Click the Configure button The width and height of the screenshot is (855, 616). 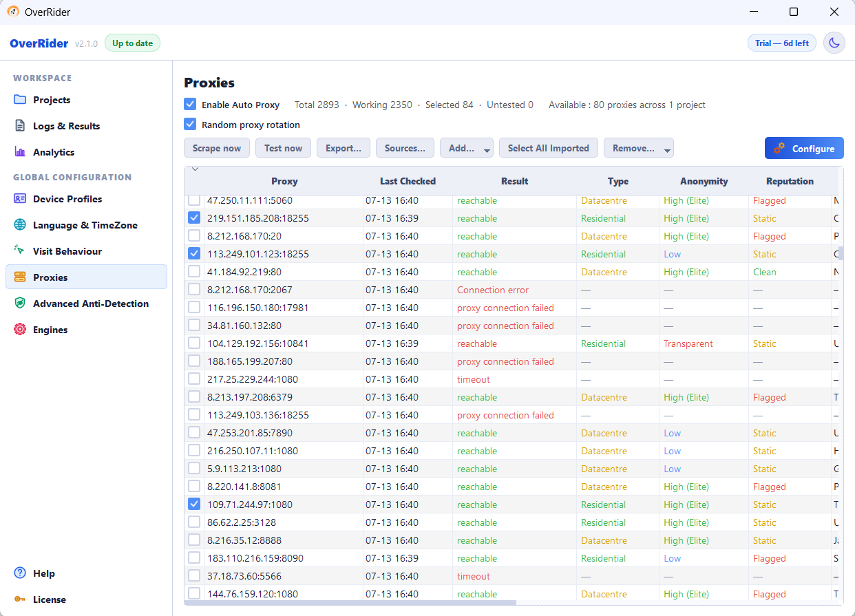click(804, 149)
